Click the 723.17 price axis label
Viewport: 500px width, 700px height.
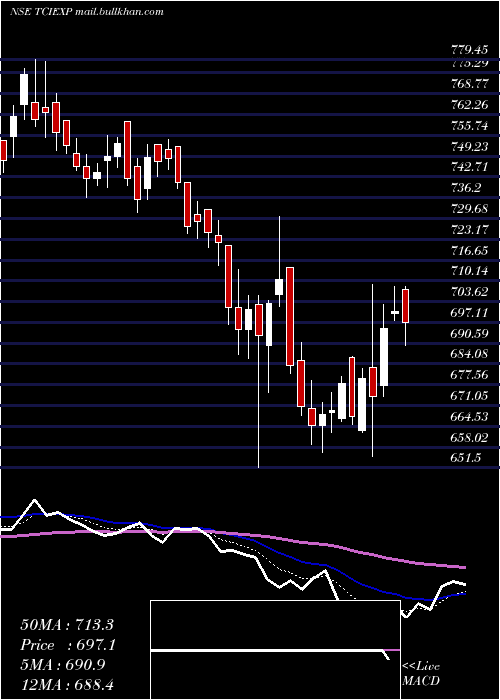tap(469, 229)
